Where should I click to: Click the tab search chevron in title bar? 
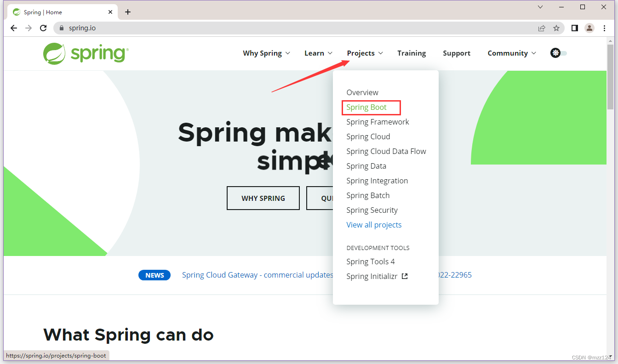click(x=540, y=7)
